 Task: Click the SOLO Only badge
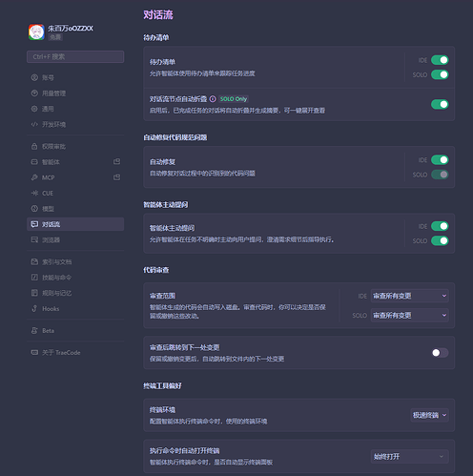[234, 99]
